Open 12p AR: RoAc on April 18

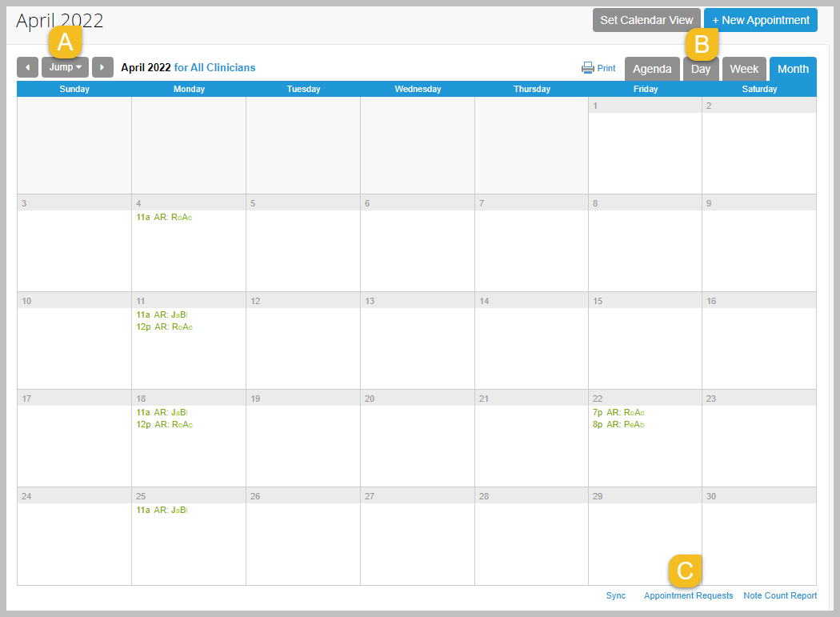click(165, 425)
